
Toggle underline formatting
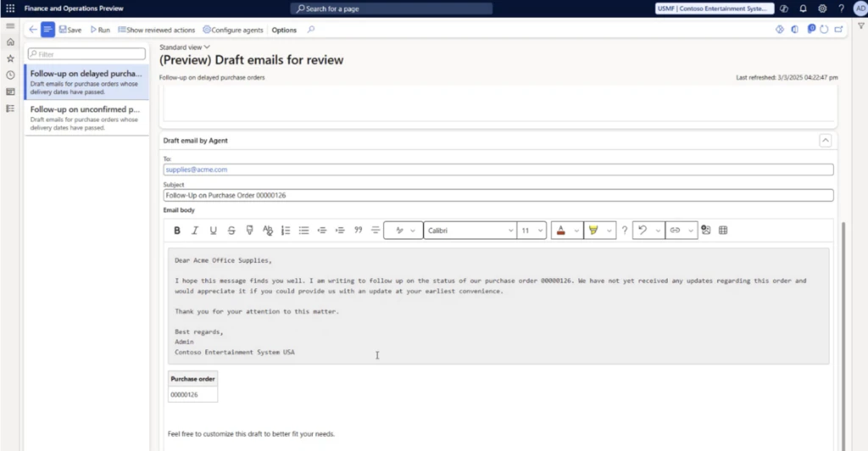[213, 230]
